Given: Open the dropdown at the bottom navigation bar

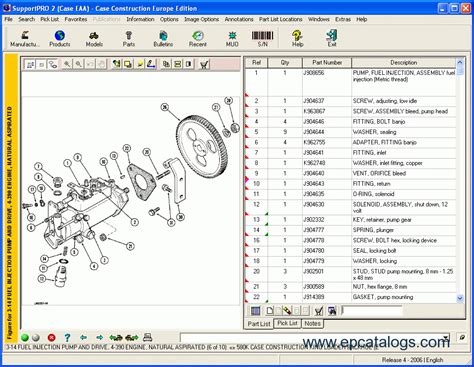Looking at the screenshot, I should pos(446,338).
